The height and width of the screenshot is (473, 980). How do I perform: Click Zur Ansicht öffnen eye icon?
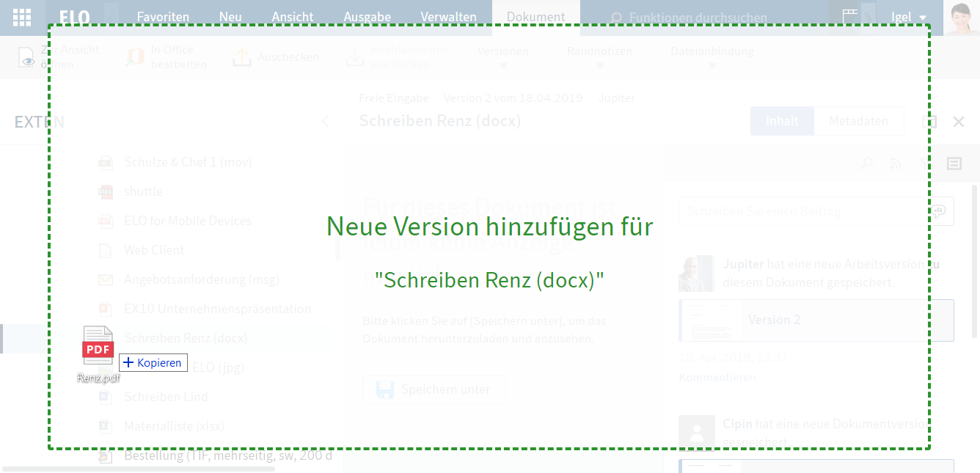click(x=28, y=57)
